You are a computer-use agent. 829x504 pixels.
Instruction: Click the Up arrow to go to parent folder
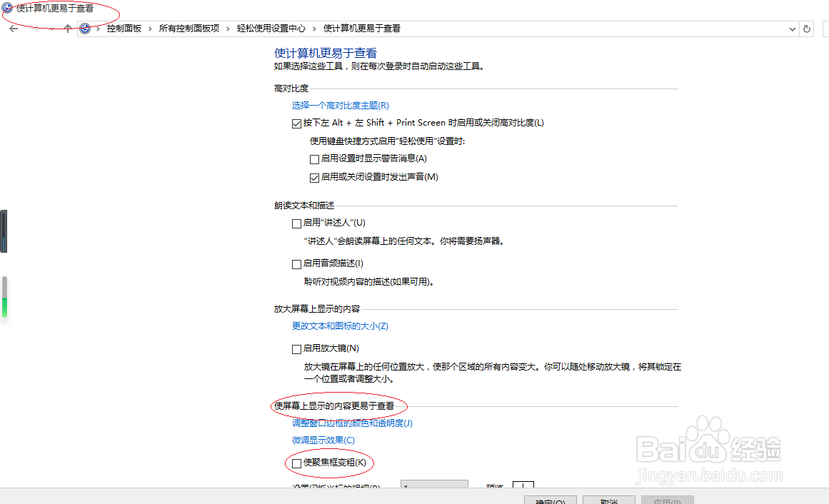pos(67,29)
